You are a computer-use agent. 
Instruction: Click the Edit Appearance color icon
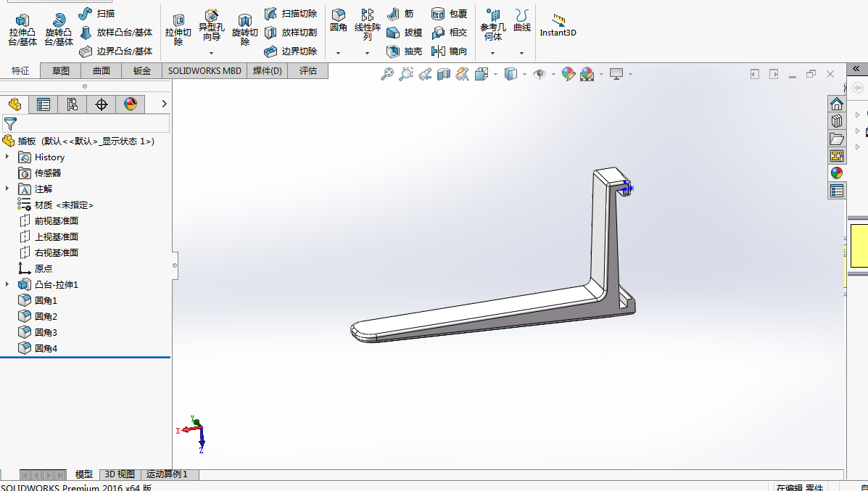[x=568, y=74]
